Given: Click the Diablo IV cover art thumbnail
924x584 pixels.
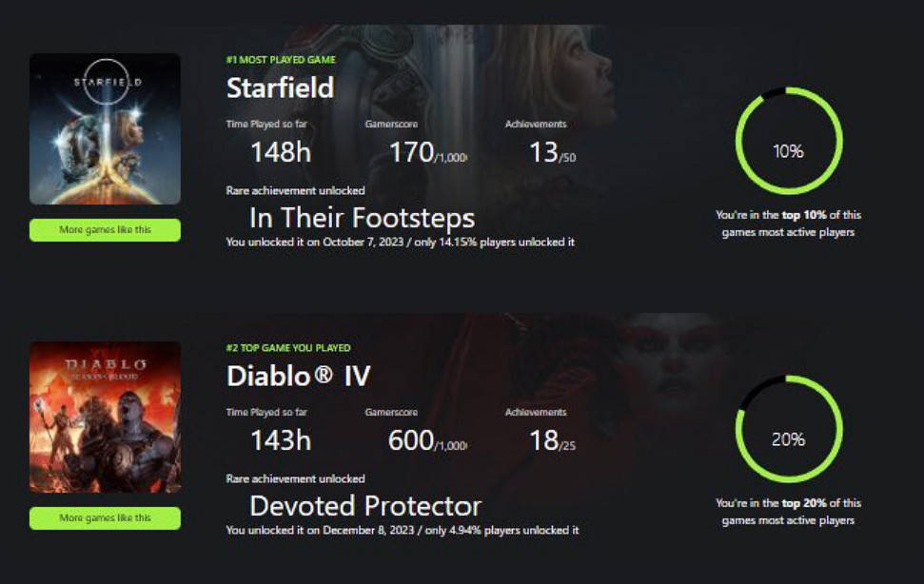Looking at the screenshot, I should [x=105, y=417].
